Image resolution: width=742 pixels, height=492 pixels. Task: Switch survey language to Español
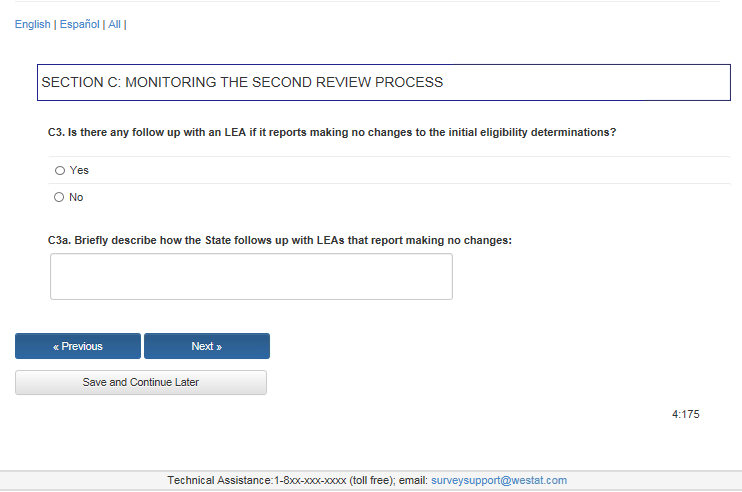coord(80,24)
